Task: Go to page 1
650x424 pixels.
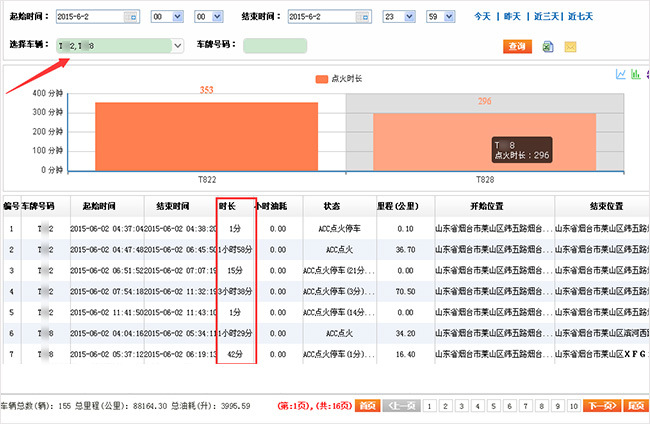Action: (429, 406)
